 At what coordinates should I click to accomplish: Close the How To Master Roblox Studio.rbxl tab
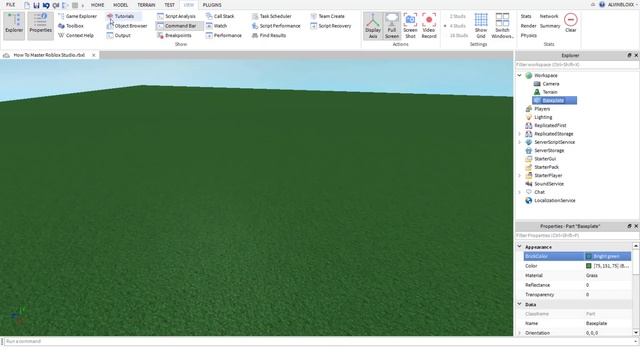click(94, 55)
